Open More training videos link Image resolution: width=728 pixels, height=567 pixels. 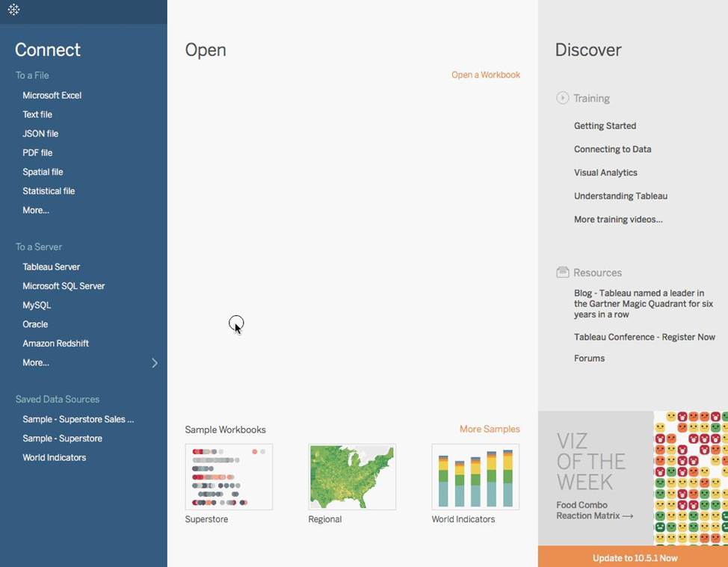pos(618,220)
